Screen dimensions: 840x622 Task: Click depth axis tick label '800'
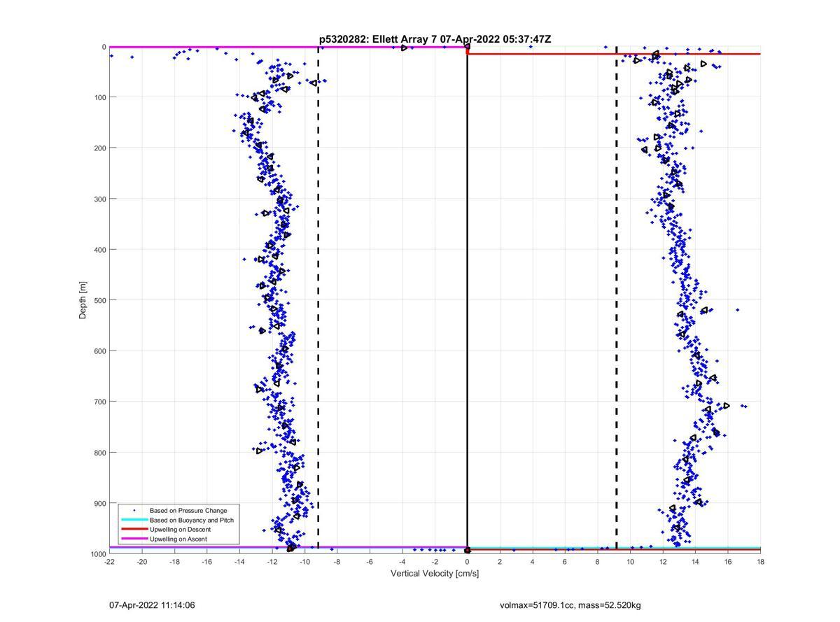pyautogui.click(x=100, y=452)
